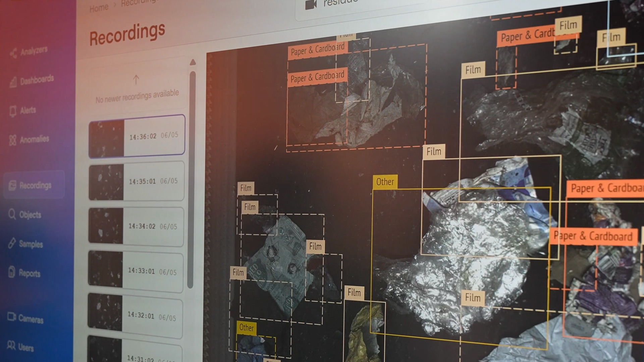
Task: Open the Users section label
Action: pyautogui.click(x=26, y=348)
